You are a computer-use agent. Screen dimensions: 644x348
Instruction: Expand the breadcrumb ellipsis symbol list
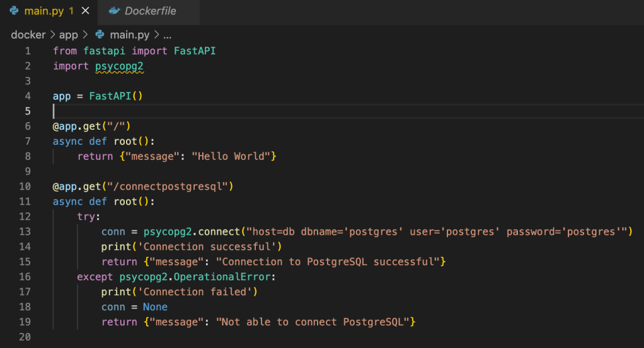(x=167, y=35)
